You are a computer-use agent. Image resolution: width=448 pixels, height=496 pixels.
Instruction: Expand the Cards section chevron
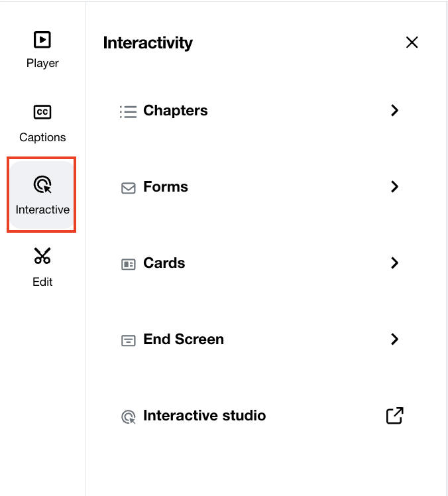click(x=395, y=263)
